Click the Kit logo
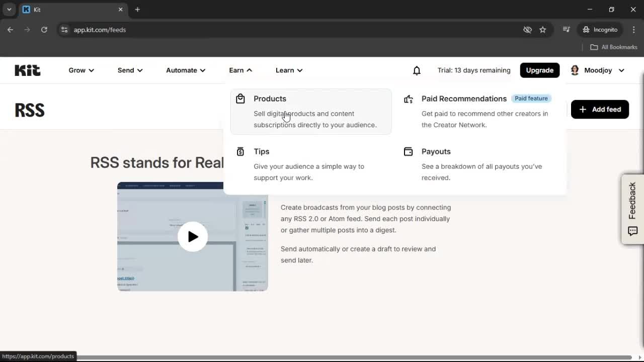This screenshot has width=644, height=362. [x=27, y=70]
